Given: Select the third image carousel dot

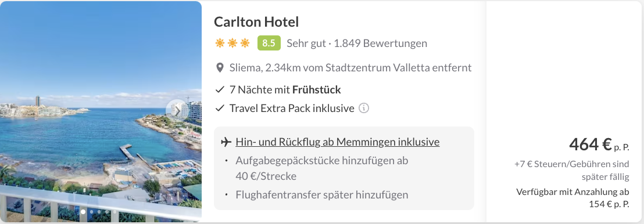Looking at the screenshot, I should [x=99, y=212].
